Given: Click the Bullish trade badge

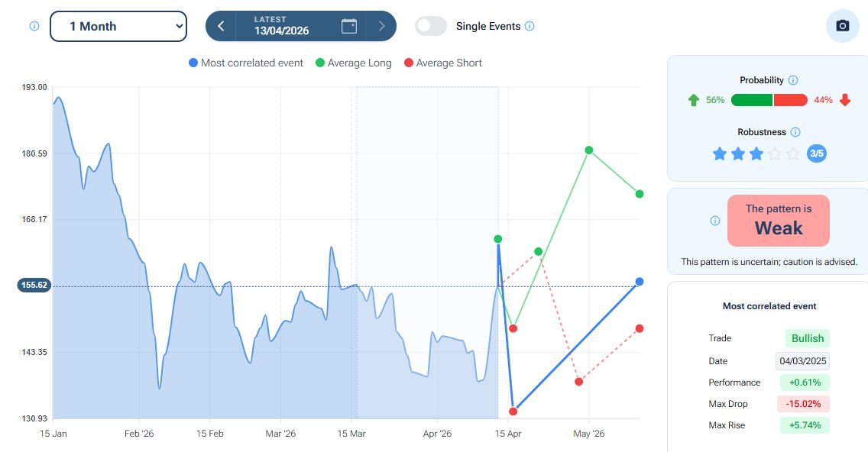Looking at the screenshot, I should coord(807,338).
